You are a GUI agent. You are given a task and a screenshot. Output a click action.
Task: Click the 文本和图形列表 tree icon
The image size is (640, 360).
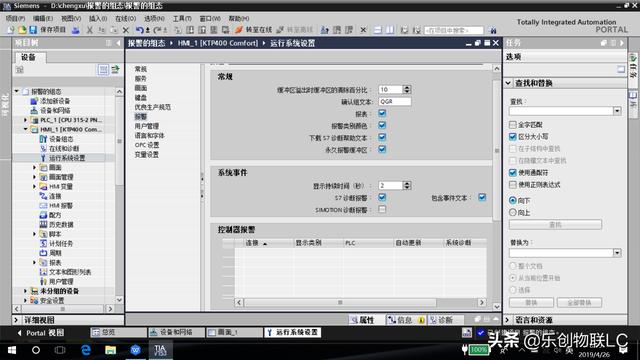(43, 272)
